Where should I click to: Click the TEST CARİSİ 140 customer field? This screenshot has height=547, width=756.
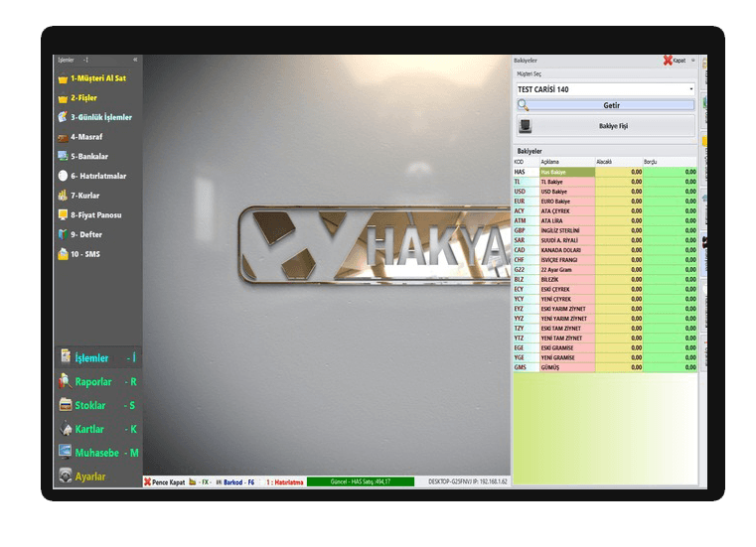pos(606,89)
